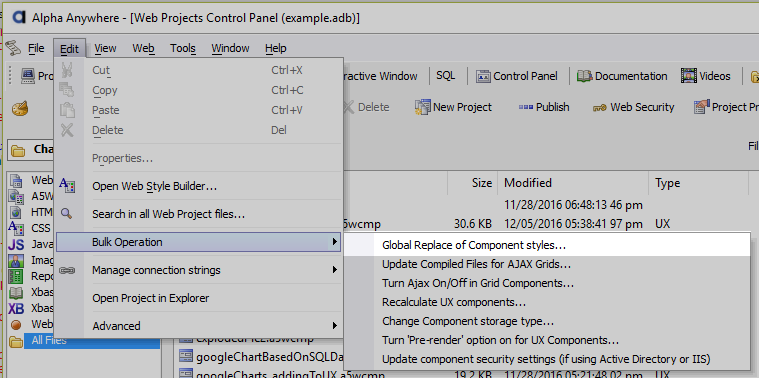The height and width of the screenshot is (378, 759).
Task: Select the XB Xbasic category icon
Action: pos(16,308)
